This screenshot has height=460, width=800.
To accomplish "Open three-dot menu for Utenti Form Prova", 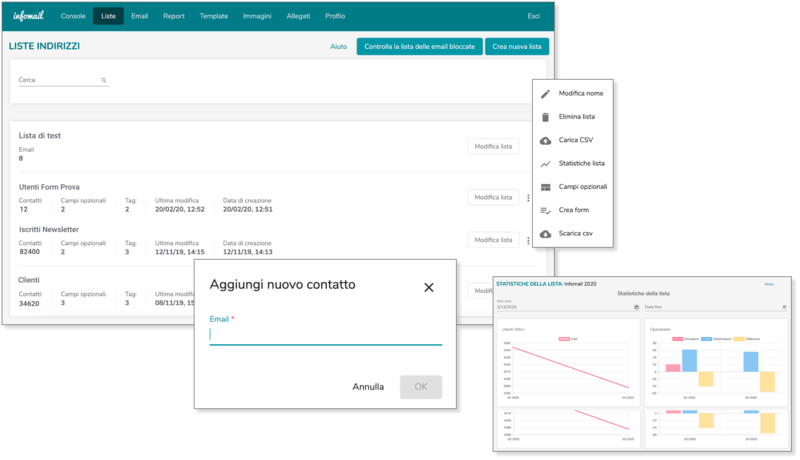I will click(528, 198).
